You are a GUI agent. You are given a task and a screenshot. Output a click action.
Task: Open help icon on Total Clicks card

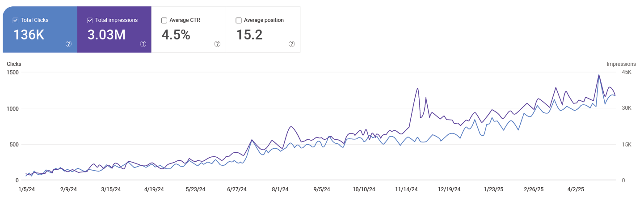coord(69,44)
